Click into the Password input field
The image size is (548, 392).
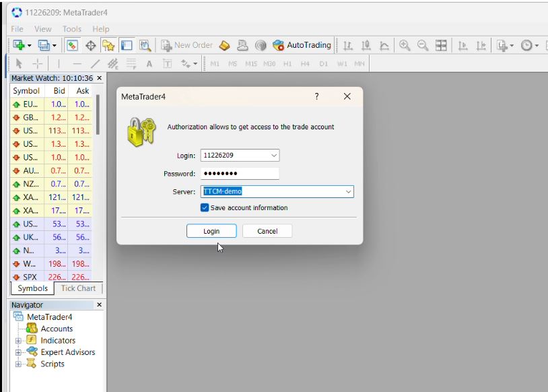240,174
